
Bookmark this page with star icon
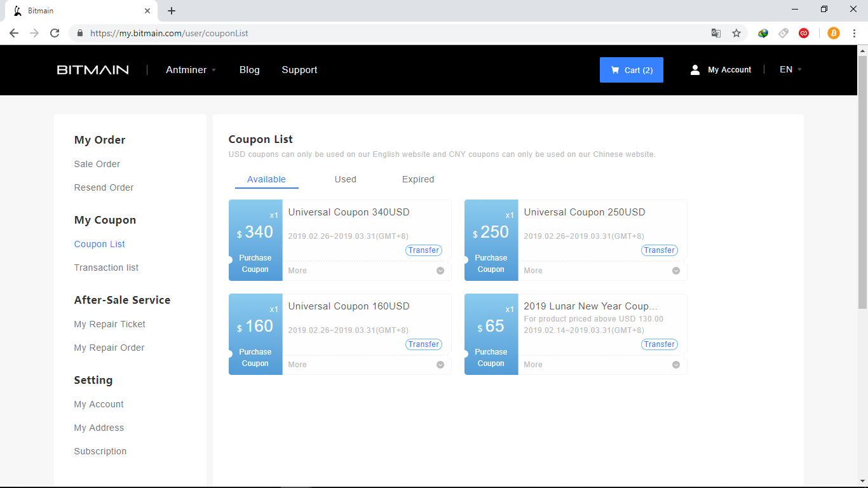tap(736, 33)
